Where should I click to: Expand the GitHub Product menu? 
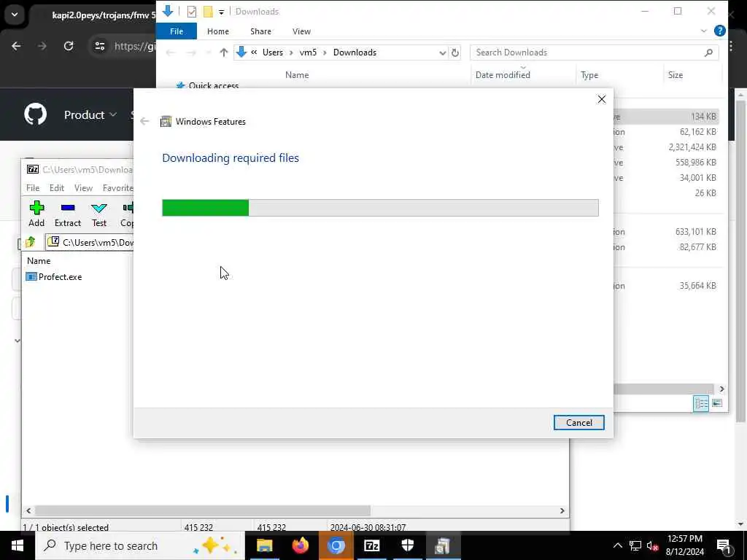[90, 114]
